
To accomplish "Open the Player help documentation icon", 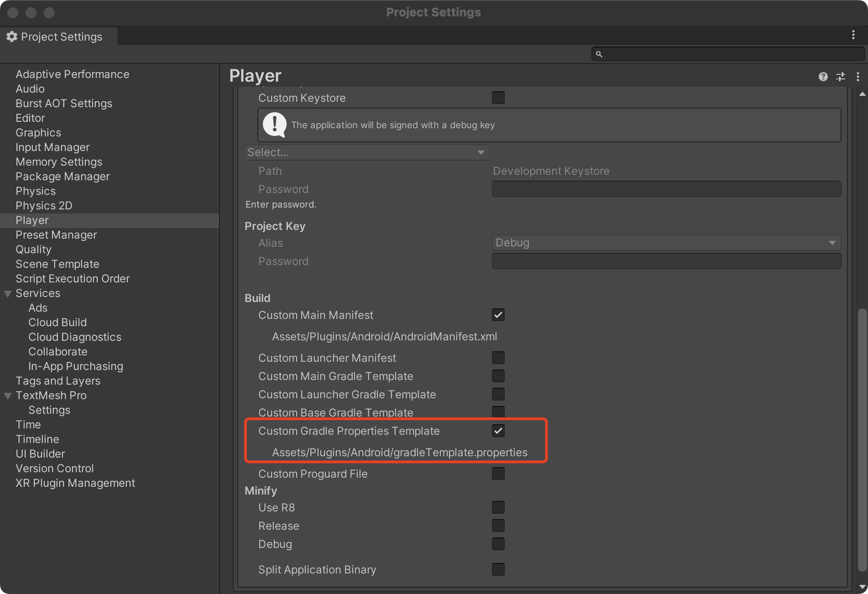I will (823, 77).
